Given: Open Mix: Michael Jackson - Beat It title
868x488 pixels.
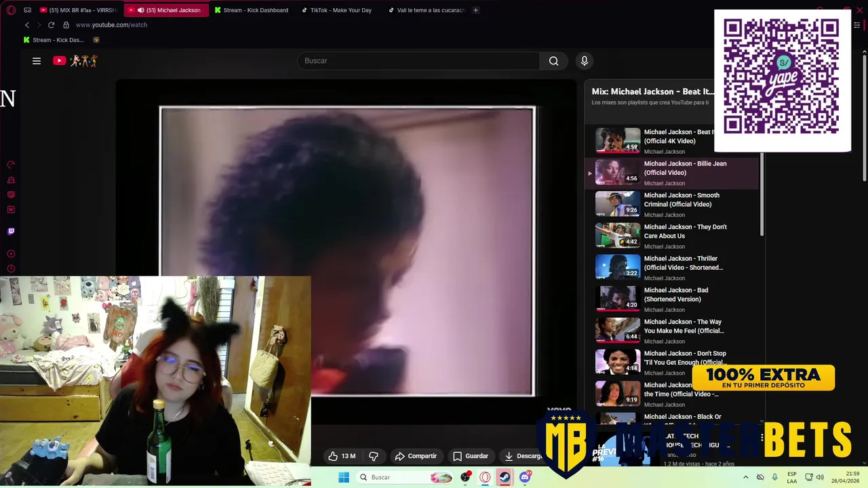Looking at the screenshot, I should 652,91.
